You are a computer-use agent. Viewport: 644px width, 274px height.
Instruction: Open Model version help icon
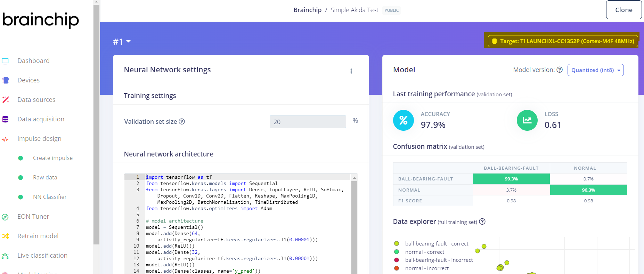point(560,70)
